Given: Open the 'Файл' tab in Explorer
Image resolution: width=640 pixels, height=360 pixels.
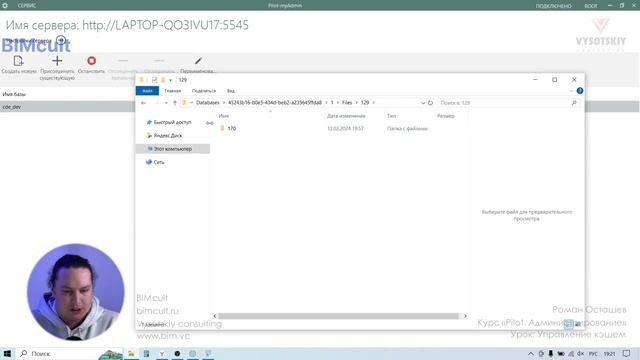Looking at the screenshot, I should pos(147,91).
